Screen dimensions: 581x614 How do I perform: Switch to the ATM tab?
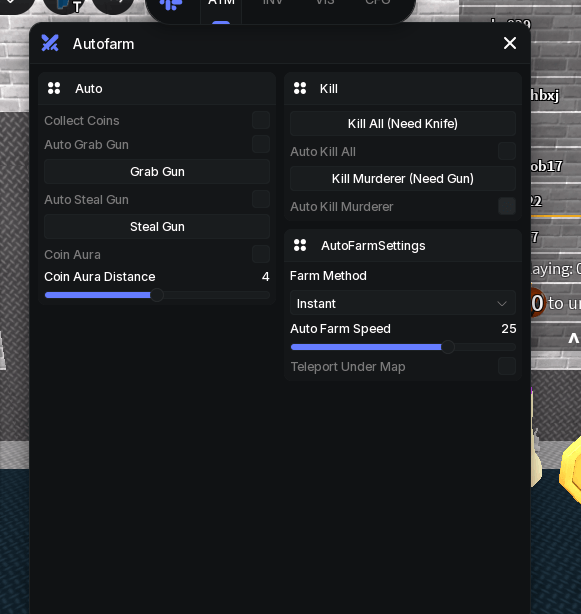pos(221,3)
